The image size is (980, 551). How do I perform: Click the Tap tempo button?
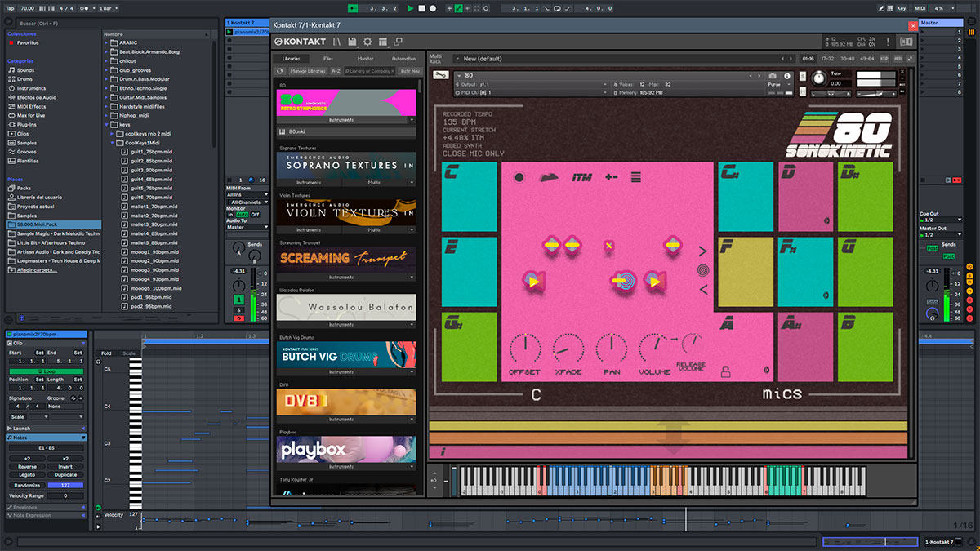pyautogui.click(x=10, y=8)
